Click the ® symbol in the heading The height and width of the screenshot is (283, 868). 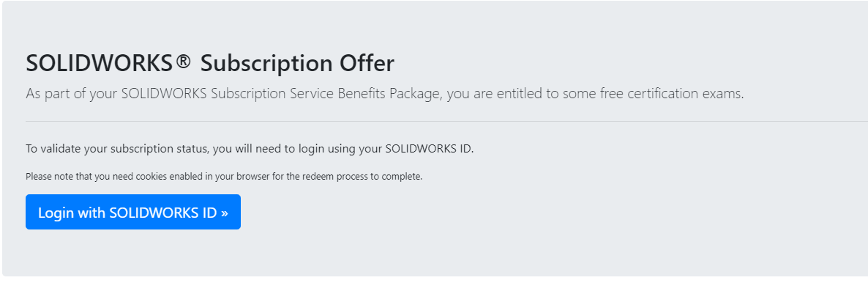click(x=183, y=62)
